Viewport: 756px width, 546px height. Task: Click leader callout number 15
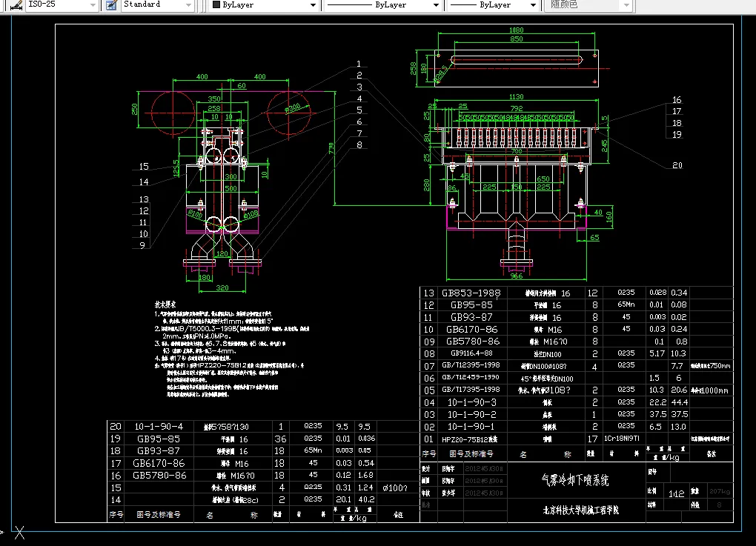pos(144,166)
